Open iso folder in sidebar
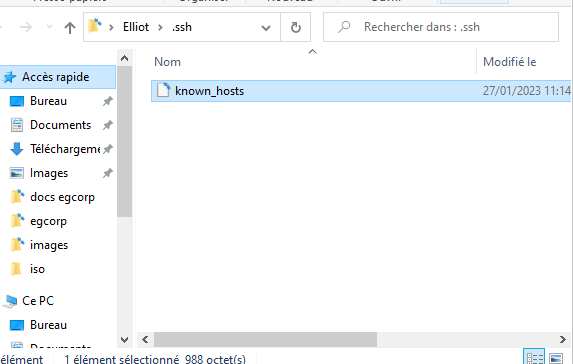Image resolution: width=573 pixels, height=364 pixels. coord(37,269)
